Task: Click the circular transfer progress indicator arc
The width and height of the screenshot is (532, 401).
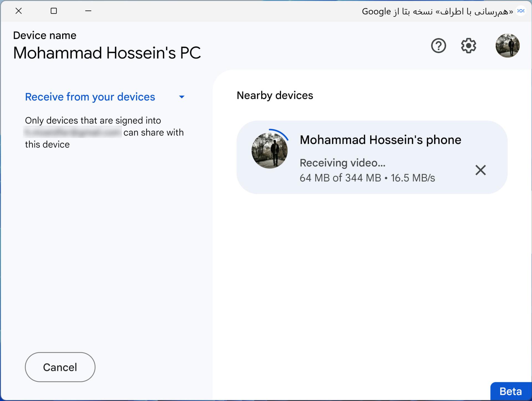Action: coord(279,134)
